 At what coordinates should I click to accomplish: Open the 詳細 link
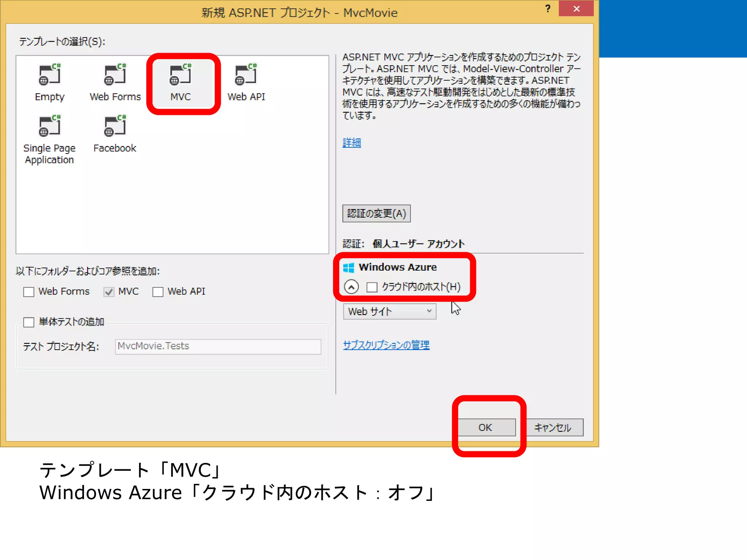click(352, 143)
